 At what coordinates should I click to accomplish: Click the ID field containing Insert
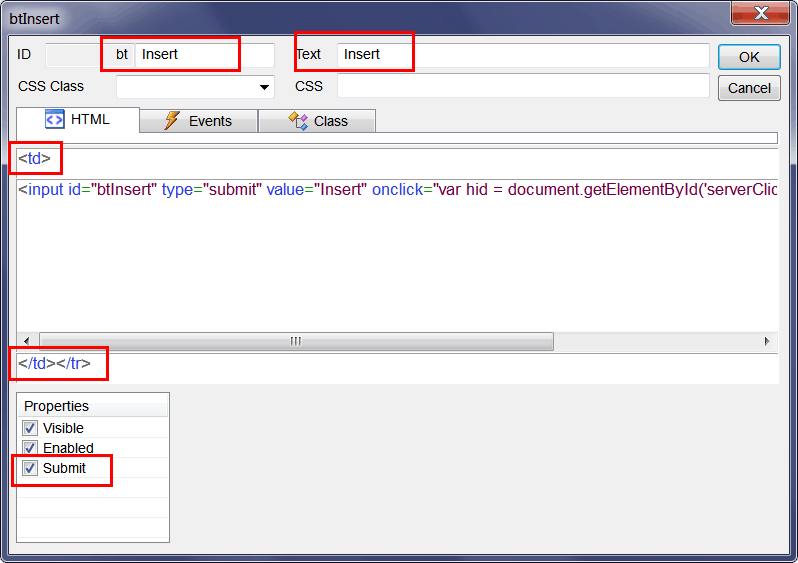click(x=204, y=54)
